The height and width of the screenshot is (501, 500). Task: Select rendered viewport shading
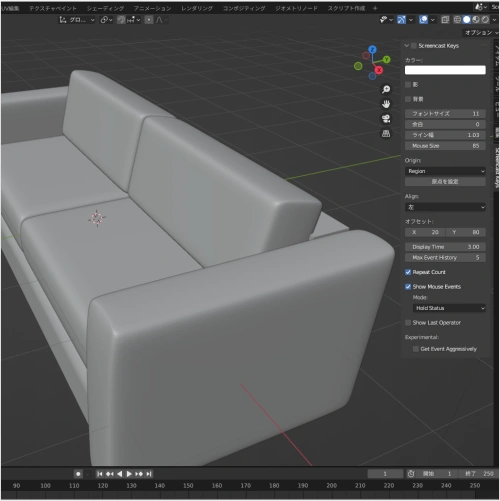coord(485,20)
